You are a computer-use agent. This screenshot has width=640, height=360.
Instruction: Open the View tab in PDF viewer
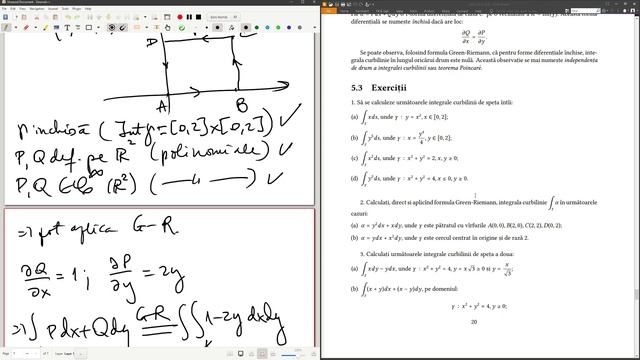[x=400, y=11]
